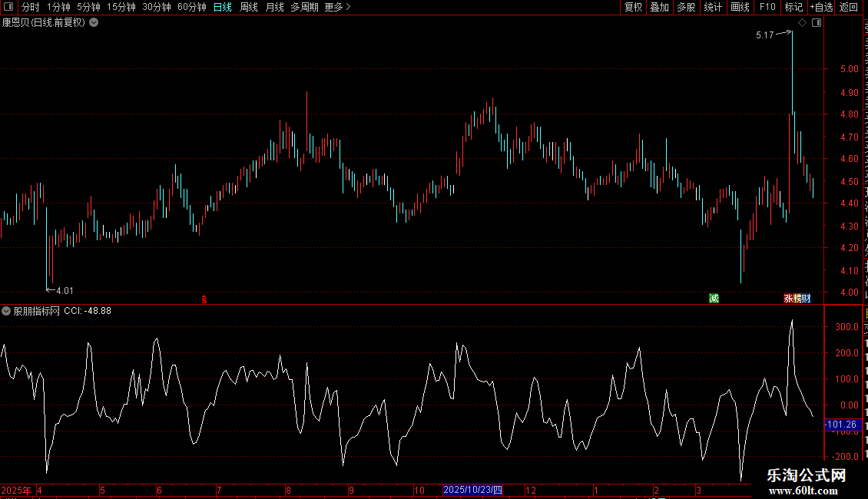Select the 60分钟 period tab

pos(191,7)
